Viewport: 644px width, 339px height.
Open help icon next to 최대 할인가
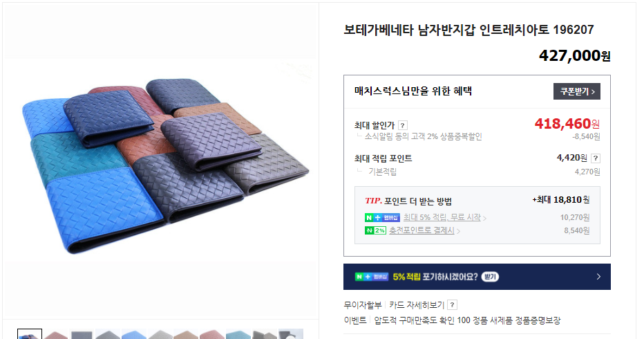click(402, 125)
